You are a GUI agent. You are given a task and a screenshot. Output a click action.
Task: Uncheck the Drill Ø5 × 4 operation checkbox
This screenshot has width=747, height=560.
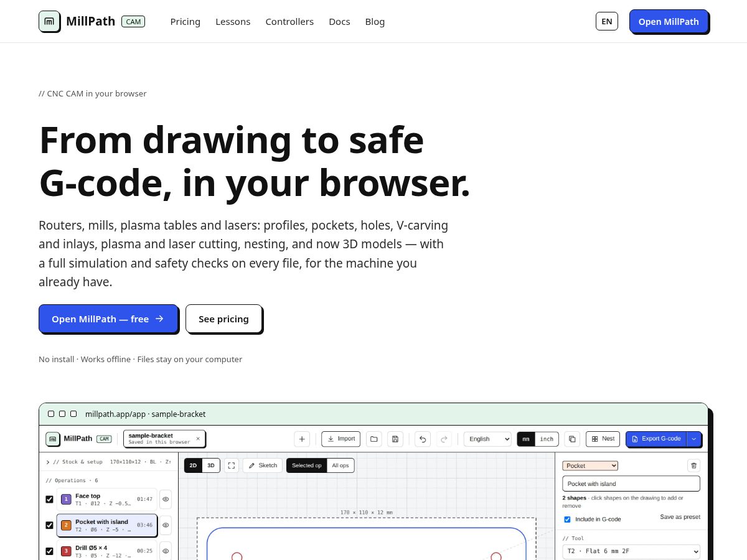coord(49,551)
